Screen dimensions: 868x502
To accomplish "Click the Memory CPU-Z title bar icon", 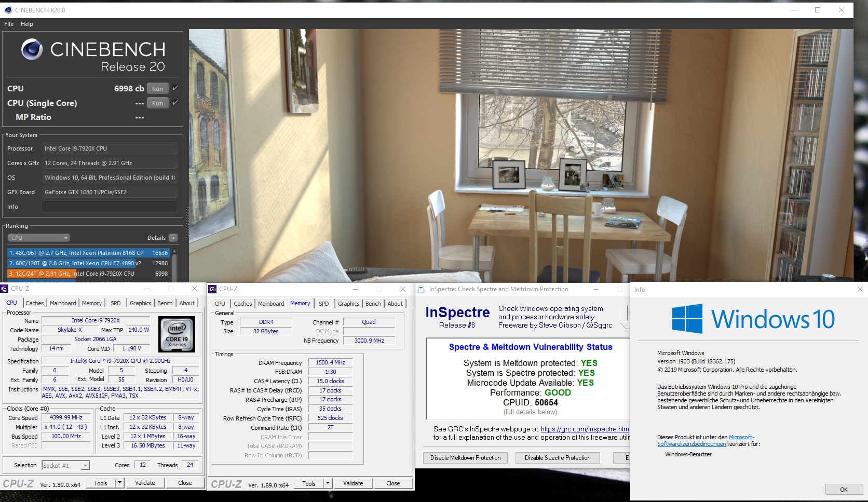I will 212,289.
